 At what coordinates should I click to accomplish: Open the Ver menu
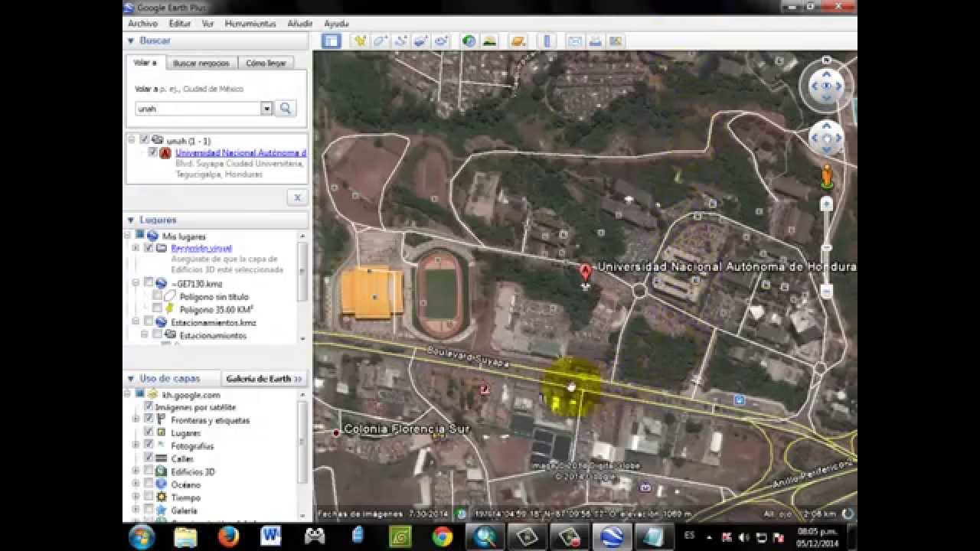[x=207, y=24]
